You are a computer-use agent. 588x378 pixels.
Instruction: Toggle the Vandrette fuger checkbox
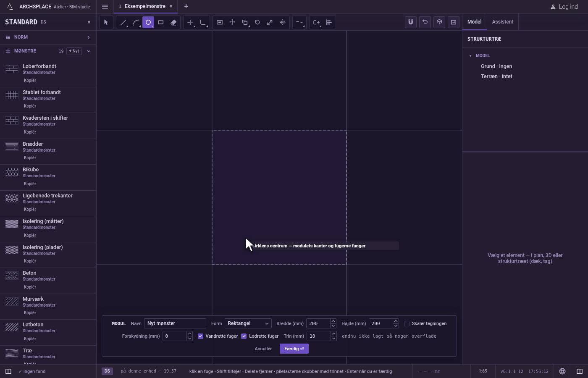[201, 336]
